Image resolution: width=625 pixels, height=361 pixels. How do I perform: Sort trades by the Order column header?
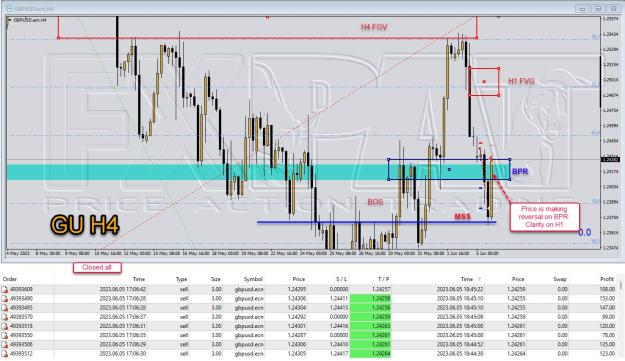pos(10,279)
